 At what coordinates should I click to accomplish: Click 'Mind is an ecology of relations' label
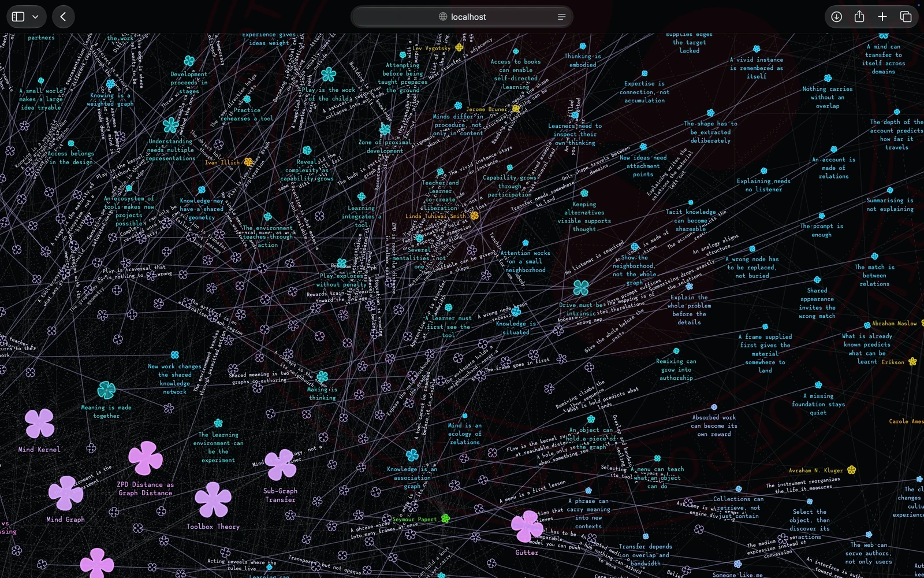click(464, 433)
